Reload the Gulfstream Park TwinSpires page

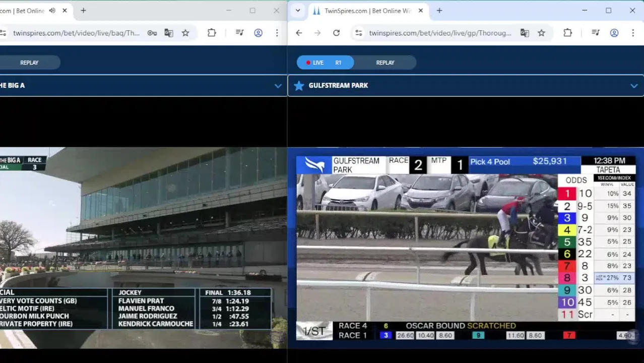coord(336,33)
